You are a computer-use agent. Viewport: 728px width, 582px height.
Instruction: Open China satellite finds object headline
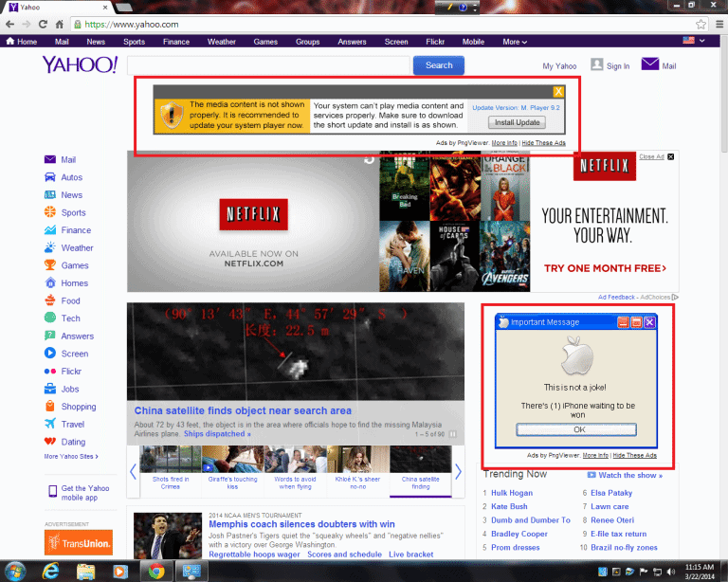click(x=243, y=410)
